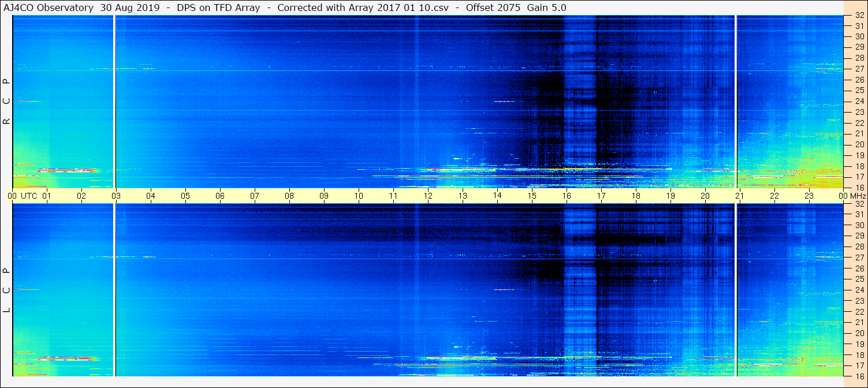Click the 27 MHz label of the RCP spectrogram

[859, 69]
